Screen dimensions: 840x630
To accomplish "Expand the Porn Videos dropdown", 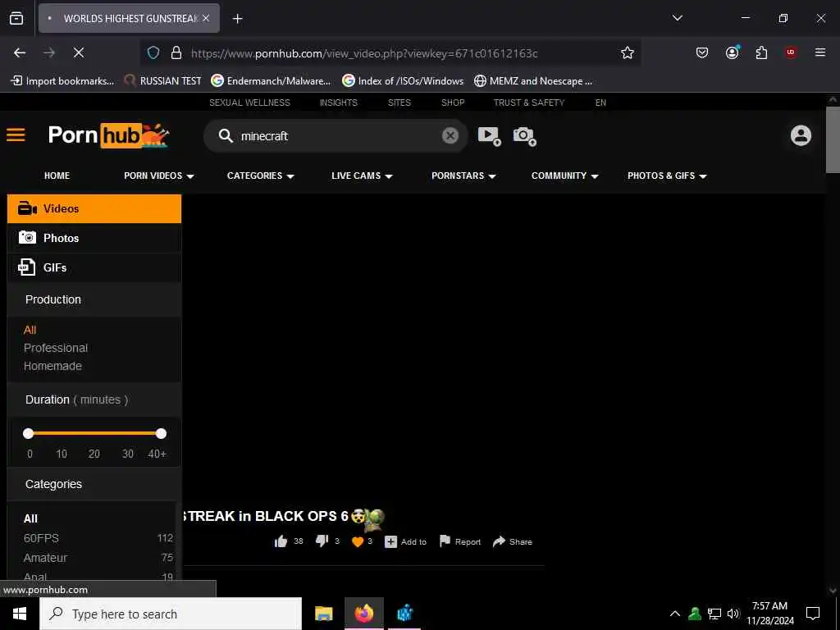I will (158, 176).
